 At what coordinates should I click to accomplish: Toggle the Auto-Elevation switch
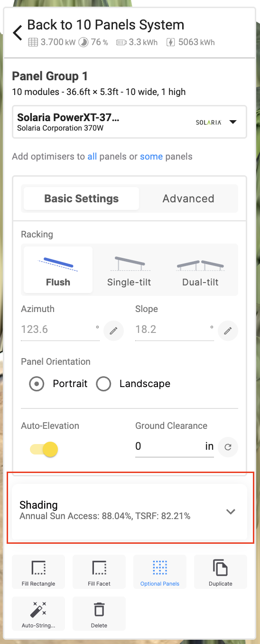click(44, 449)
